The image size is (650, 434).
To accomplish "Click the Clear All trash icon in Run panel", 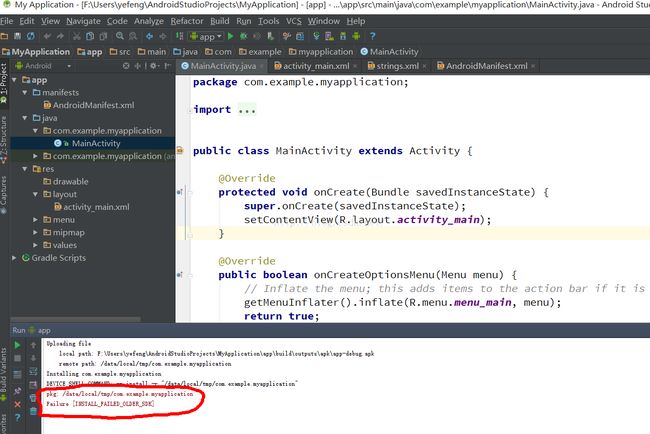I will [x=33, y=411].
